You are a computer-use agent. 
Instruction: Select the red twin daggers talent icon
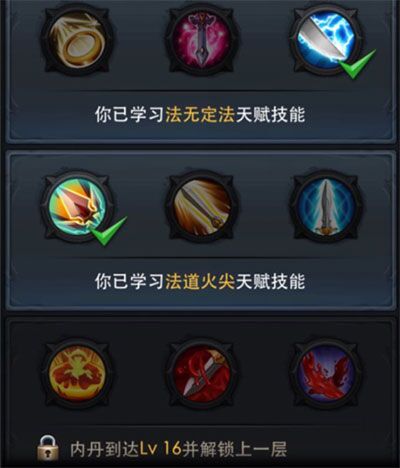pyautogui.click(x=202, y=373)
